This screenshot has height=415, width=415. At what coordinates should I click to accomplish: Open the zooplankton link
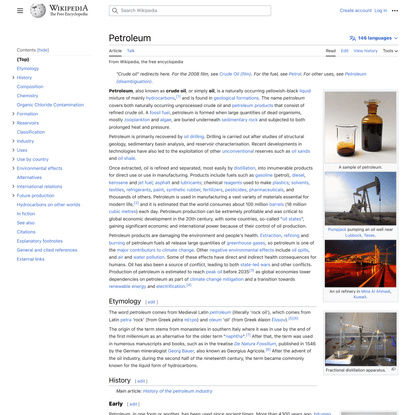coord(137,120)
